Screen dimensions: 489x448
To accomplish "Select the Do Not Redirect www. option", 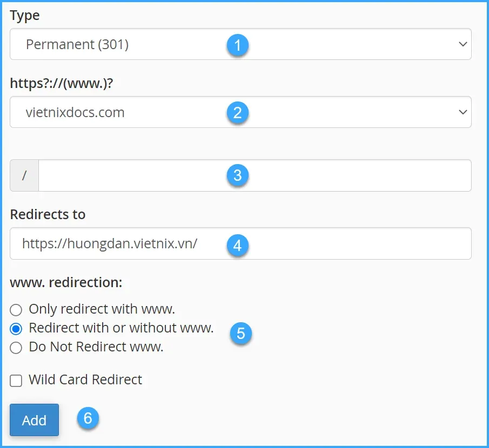I will pos(16,347).
